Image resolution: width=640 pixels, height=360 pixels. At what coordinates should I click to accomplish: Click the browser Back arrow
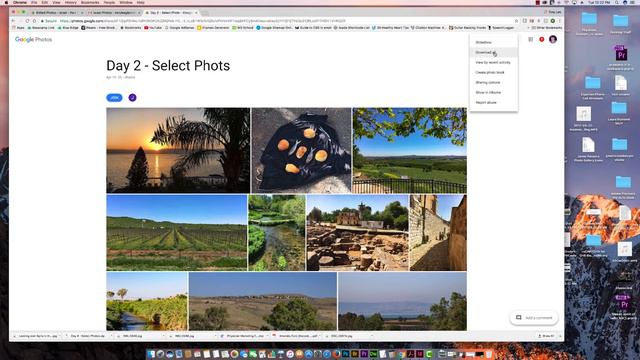click(x=13, y=21)
